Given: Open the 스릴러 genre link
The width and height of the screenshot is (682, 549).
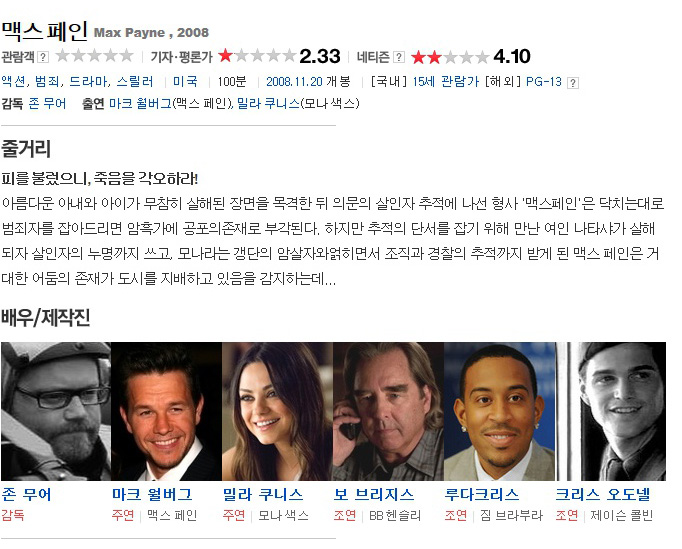Looking at the screenshot, I should (135, 81).
